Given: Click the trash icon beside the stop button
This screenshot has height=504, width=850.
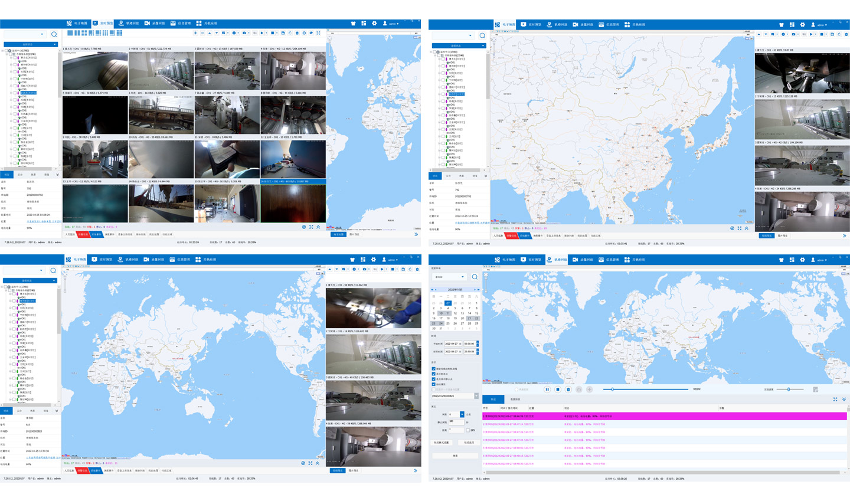Looking at the screenshot, I should click(x=568, y=390).
